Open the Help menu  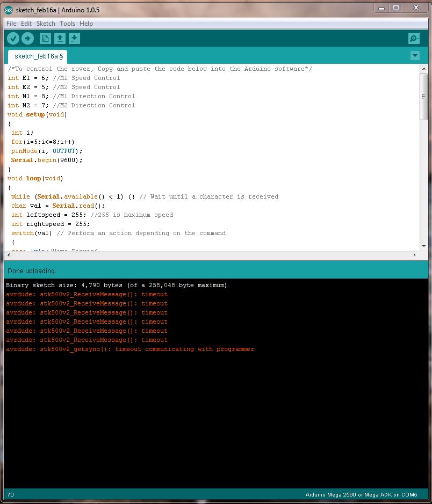pos(86,24)
